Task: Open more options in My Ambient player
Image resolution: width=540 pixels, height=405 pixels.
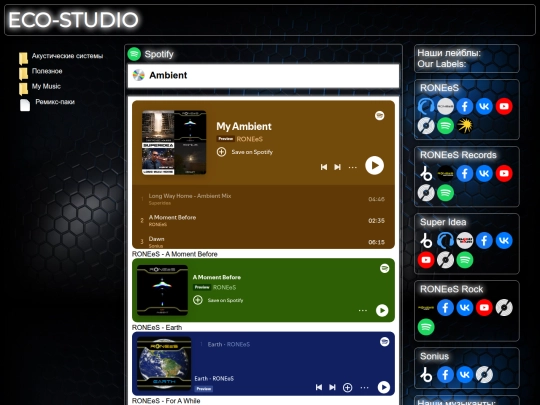Action: click(x=352, y=167)
